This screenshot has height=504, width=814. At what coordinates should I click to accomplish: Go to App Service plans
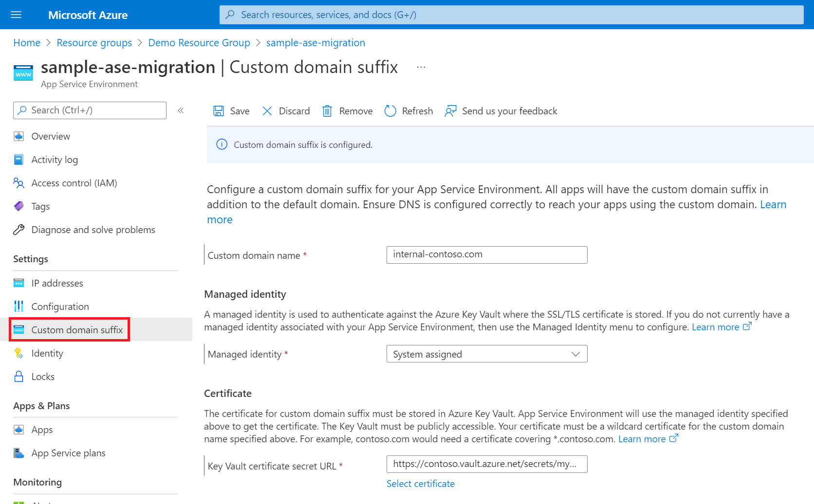(x=68, y=453)
